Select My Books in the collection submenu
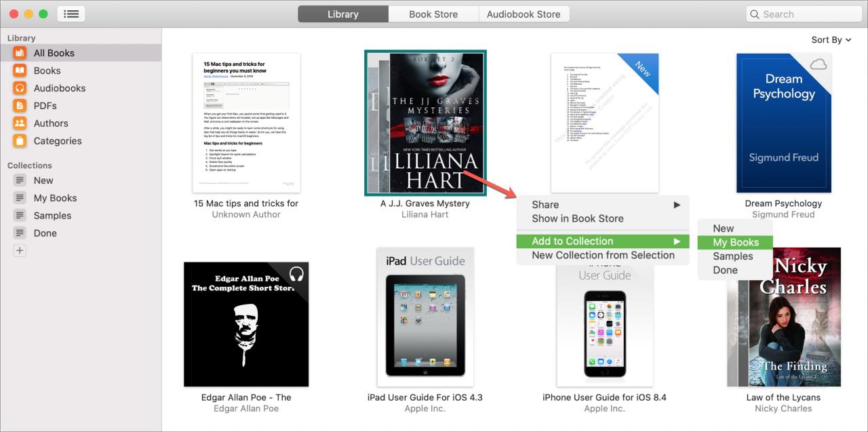This screenshot has height=432, width=868. coord(735,242)
